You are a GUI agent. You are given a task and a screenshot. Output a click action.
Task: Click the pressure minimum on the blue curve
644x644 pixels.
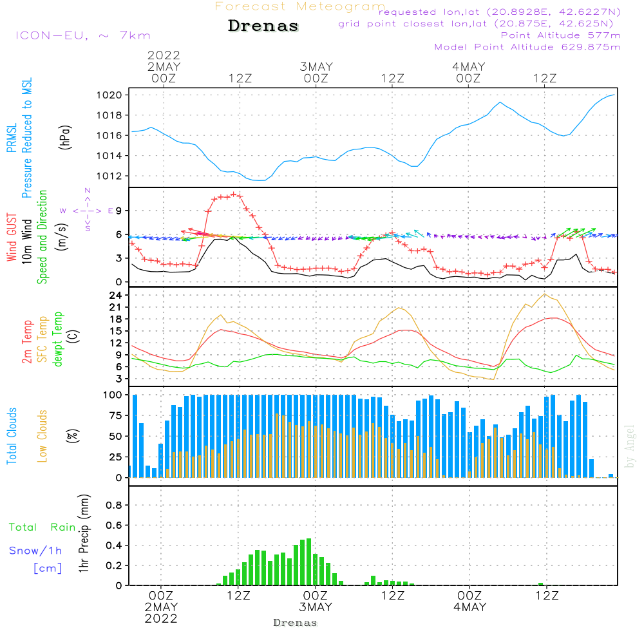click(x=259, y=180)
